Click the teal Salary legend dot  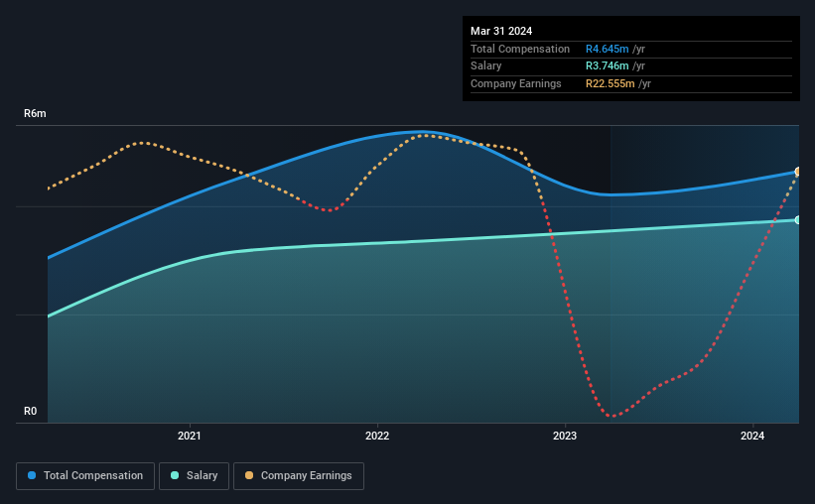pos(175,475)
